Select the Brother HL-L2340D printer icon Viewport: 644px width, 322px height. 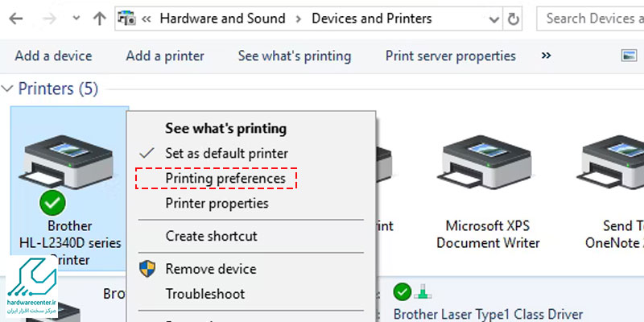coord(65,163)
